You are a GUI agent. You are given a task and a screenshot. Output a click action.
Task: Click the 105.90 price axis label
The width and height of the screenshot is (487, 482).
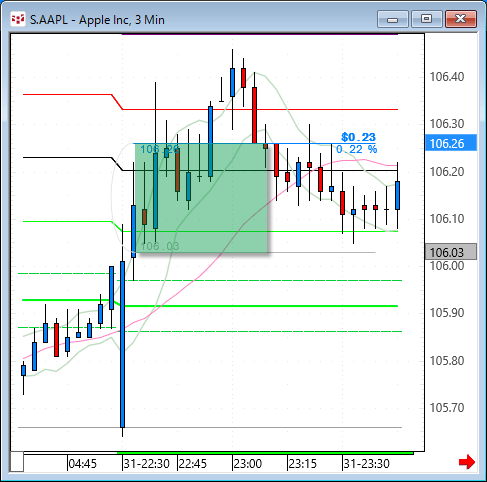447,313
